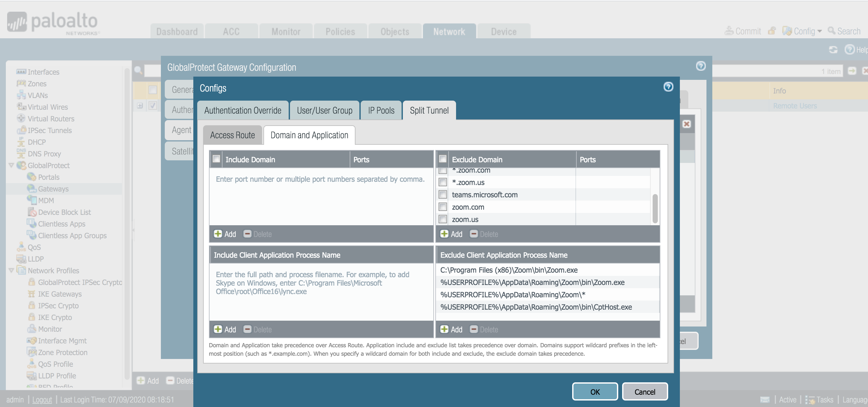
Task: Click the Commit icon in top bar
Action: click(x=729, y=31)
